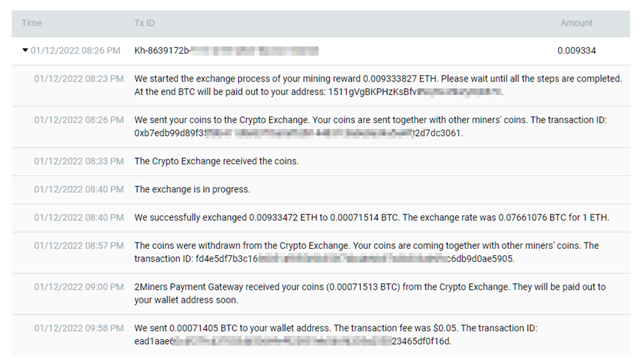Image resolution: width=644 pixels, height=364 pixels.
Task: Click the "We started the exchange process" message
Action: [x=378, y=79]
